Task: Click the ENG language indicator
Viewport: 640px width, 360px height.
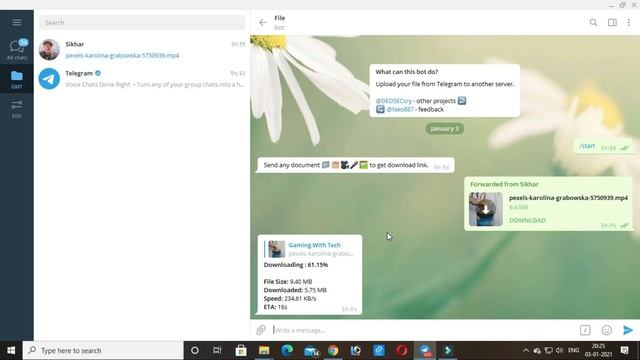Action: (x=573, y=350)
